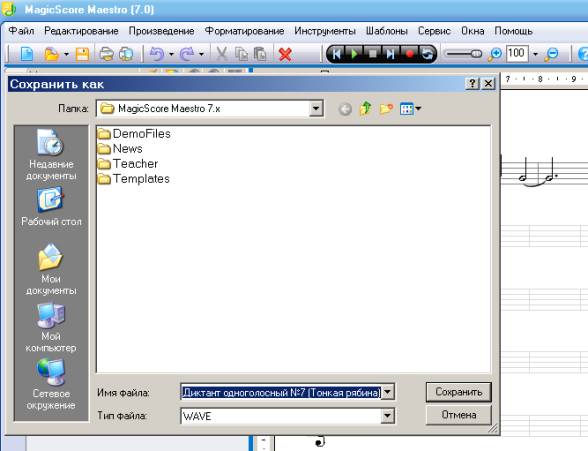Skip playback to the end

(391, 54)
